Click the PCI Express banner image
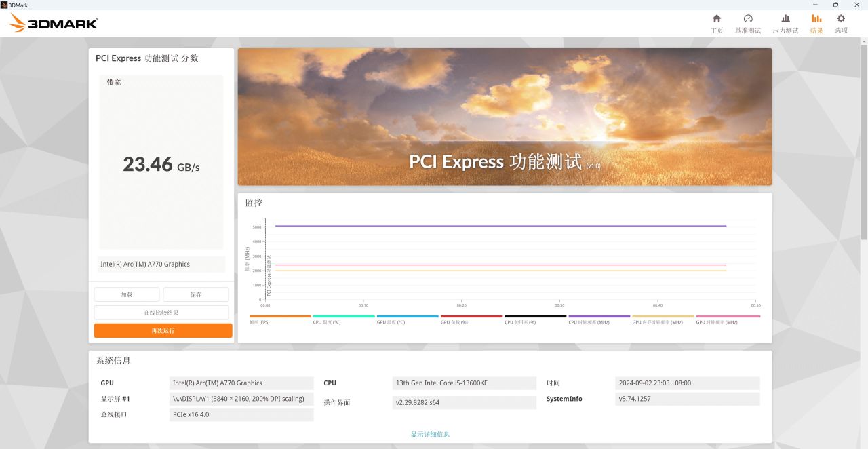 click(x=505, y=117)
